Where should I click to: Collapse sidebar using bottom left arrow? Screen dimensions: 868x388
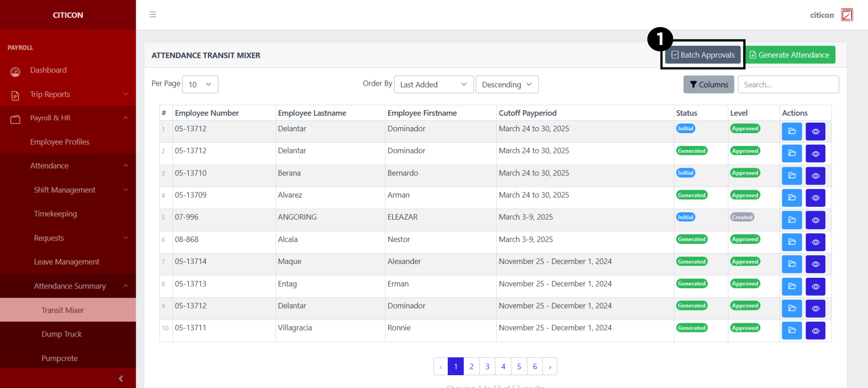click(121, 378)
